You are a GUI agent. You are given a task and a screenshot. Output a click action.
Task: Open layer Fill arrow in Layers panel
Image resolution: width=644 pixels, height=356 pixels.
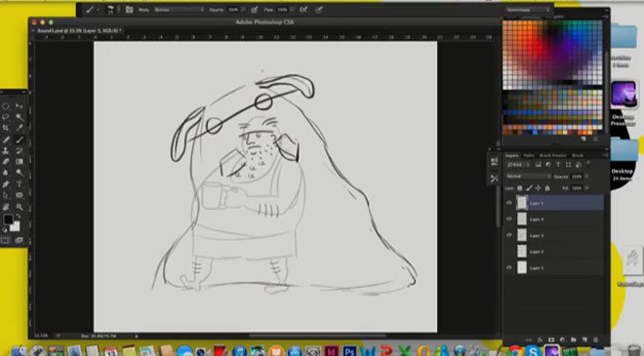586,188
